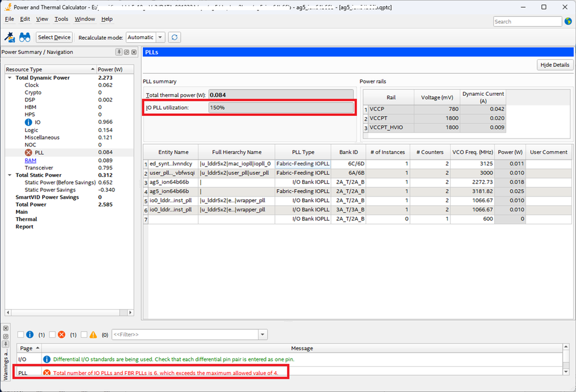
Task: Click the wizard wand toolbar icon
Action: tap(10, 37)
